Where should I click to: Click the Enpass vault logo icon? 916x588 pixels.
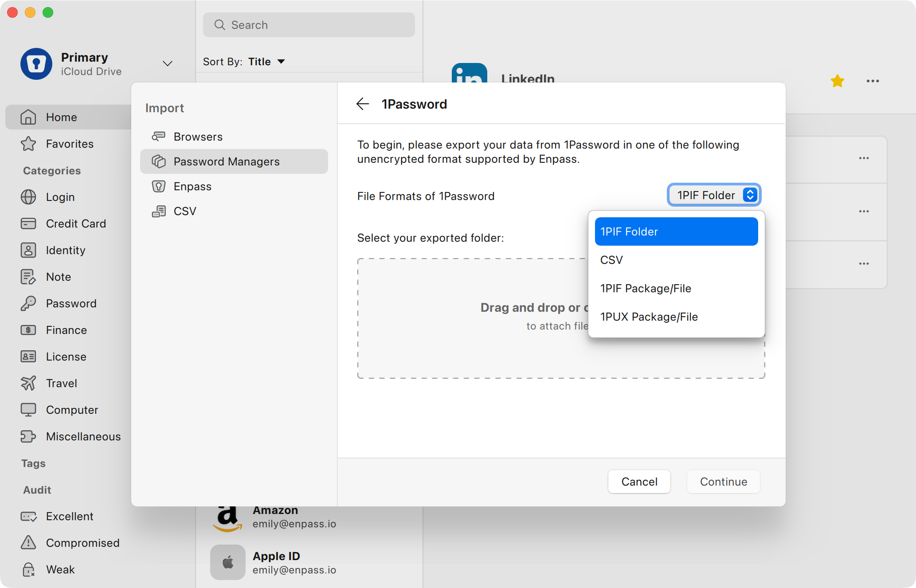click(36, 64)
